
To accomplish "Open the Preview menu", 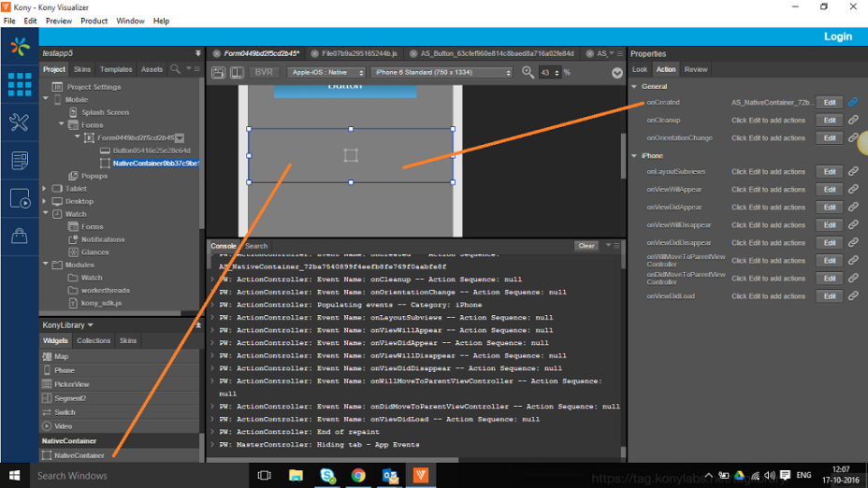I will (59, 21).
